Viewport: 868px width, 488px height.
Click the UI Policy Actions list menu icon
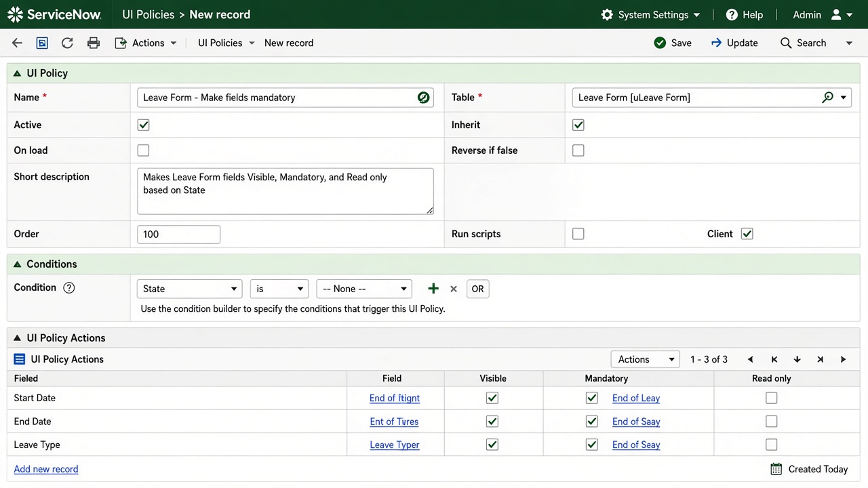click(x=19, y=359)
